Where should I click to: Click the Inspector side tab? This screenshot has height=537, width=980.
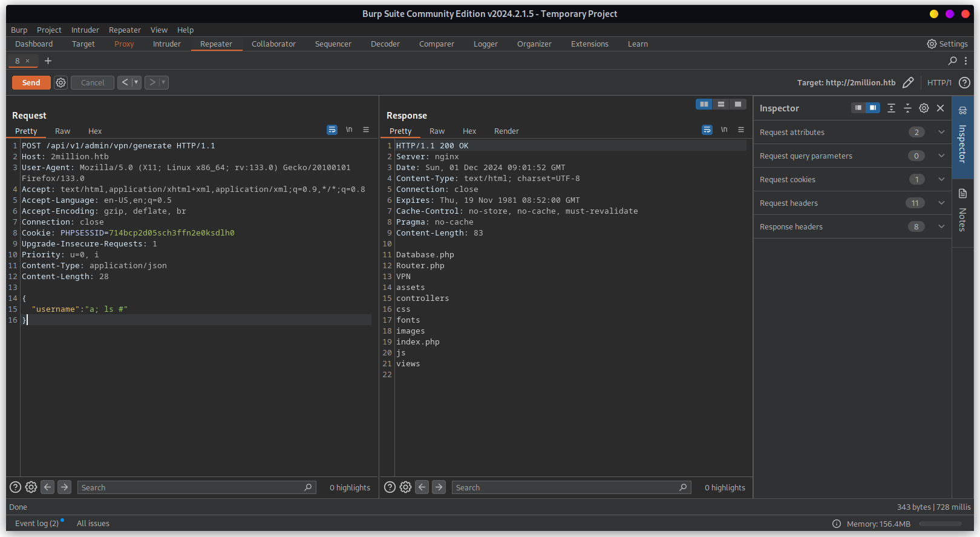coord(962,137)
